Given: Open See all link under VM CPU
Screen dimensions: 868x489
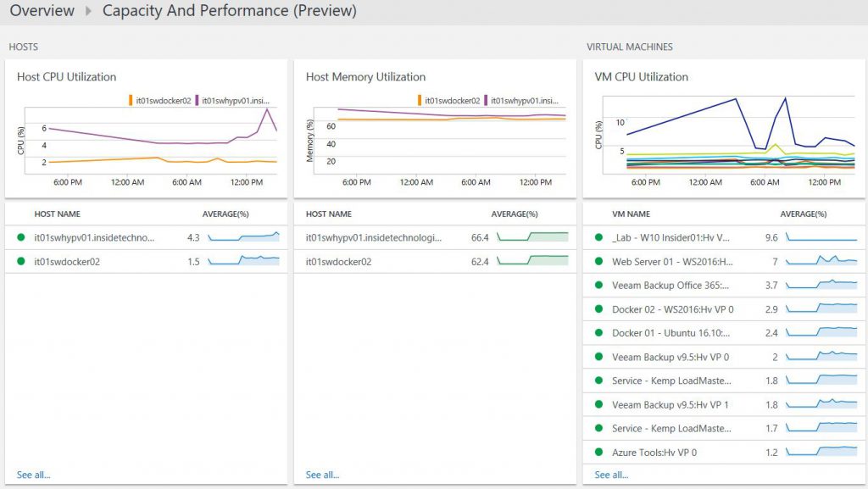Looking at the screenshot, I should [x=611, y=475].
